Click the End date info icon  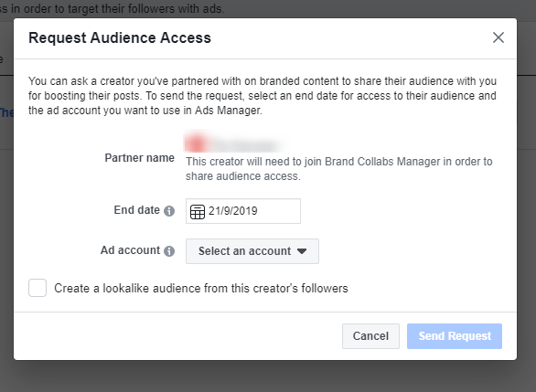click(169, 211)
